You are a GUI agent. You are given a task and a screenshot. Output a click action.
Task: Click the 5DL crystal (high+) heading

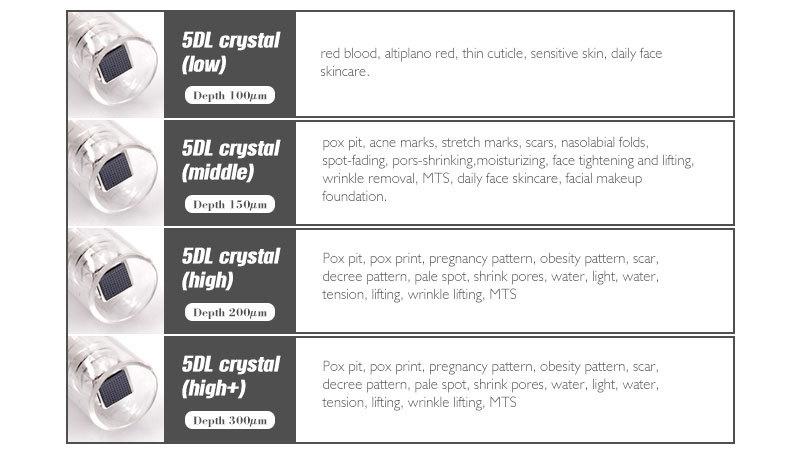231,376
